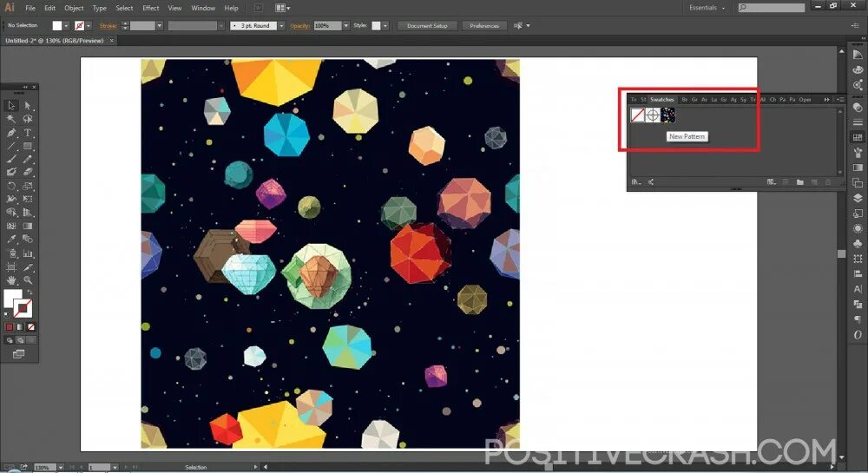Screen dimensions: 868x473
Task: Select the Untitled-2 document tab
Action: tap(54, 41)
